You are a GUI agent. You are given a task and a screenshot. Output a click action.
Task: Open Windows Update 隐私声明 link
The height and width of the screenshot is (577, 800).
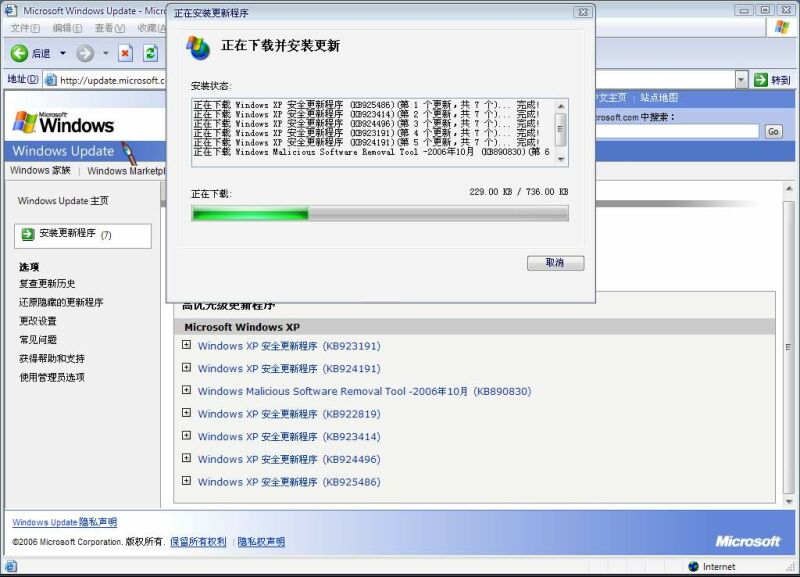65,522
